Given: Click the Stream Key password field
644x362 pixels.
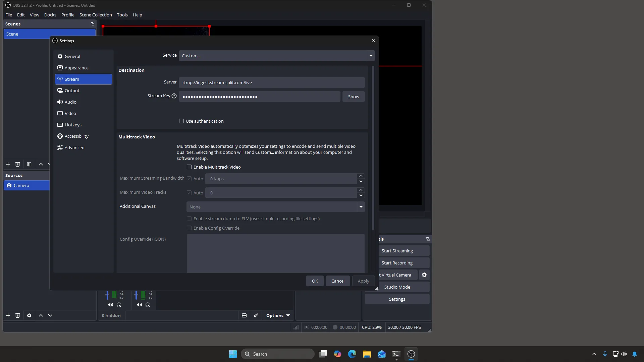Looking at the screenshot, I should 260,97.
